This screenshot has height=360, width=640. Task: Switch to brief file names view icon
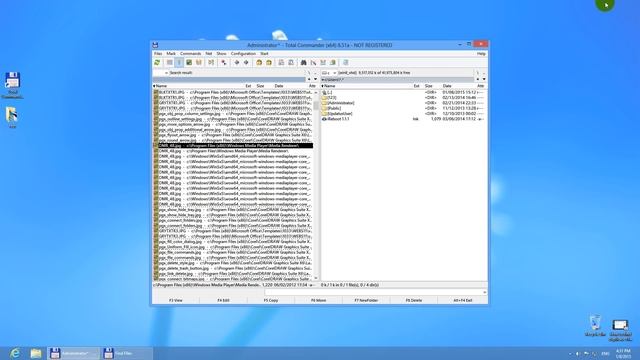(x=169, y=62)
